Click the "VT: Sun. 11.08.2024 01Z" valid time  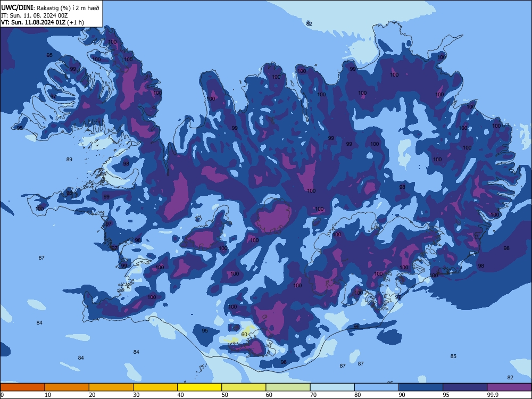pos(33,22)
